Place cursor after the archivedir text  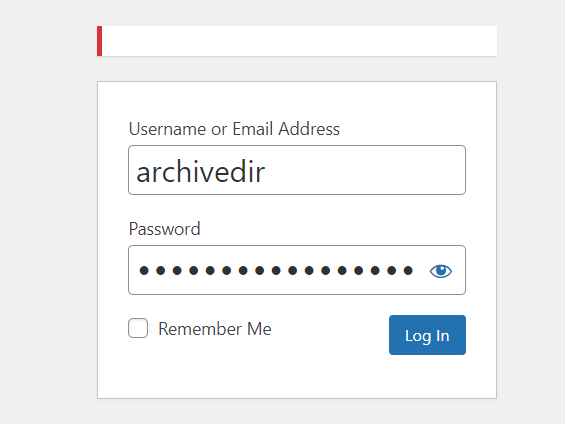[x=266, y=172]
